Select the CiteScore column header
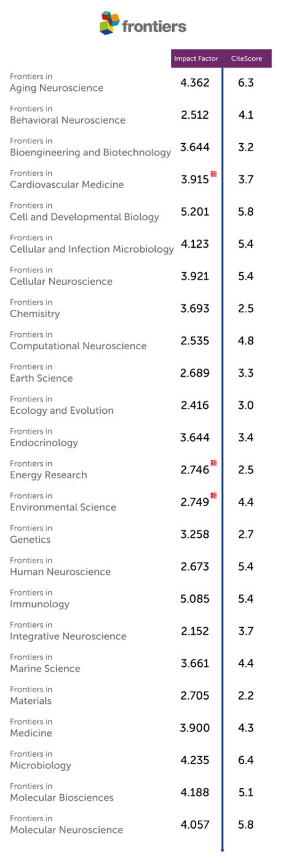Viewport: 286px width, 868px height. pyautogui.click(x=247, y=58)
